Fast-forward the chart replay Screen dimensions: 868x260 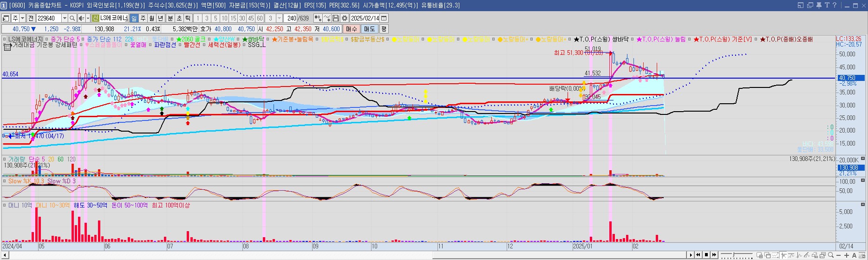(714, 255)
